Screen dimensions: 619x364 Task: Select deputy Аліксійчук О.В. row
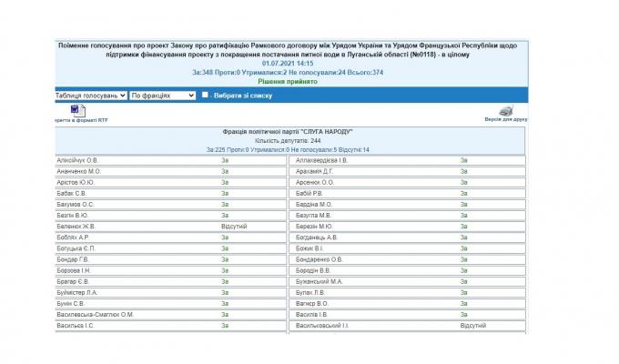pos(78,160)
